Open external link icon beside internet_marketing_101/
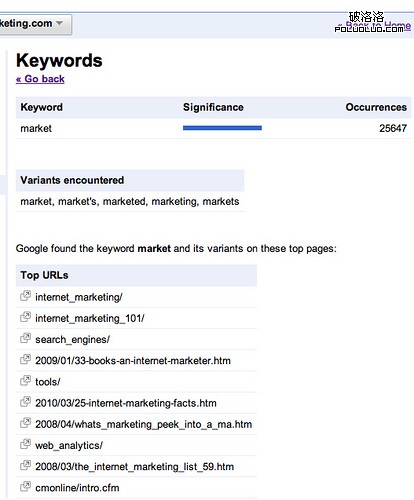Image resolution: width=414 pixels, height=500 pixels. [25, 317]
